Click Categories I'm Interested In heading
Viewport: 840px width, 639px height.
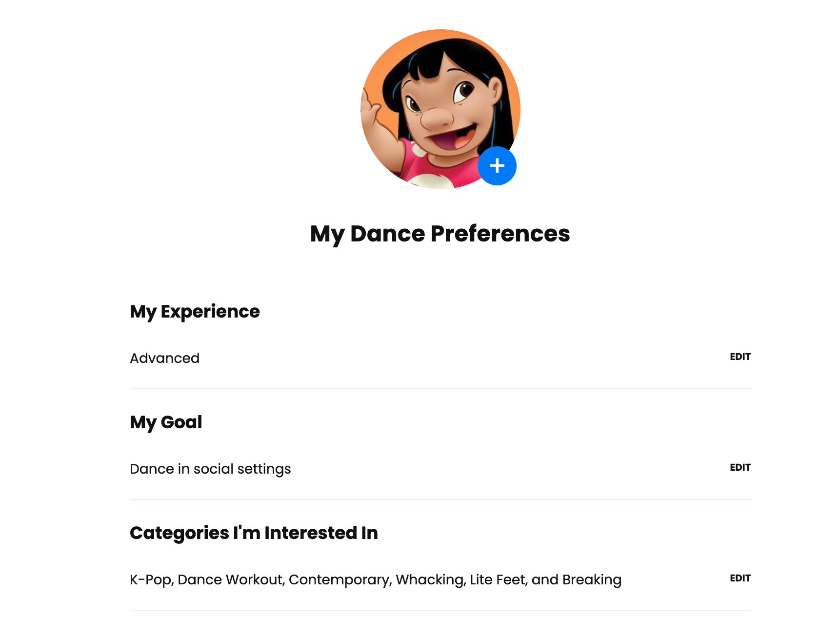tap(254, 533)
